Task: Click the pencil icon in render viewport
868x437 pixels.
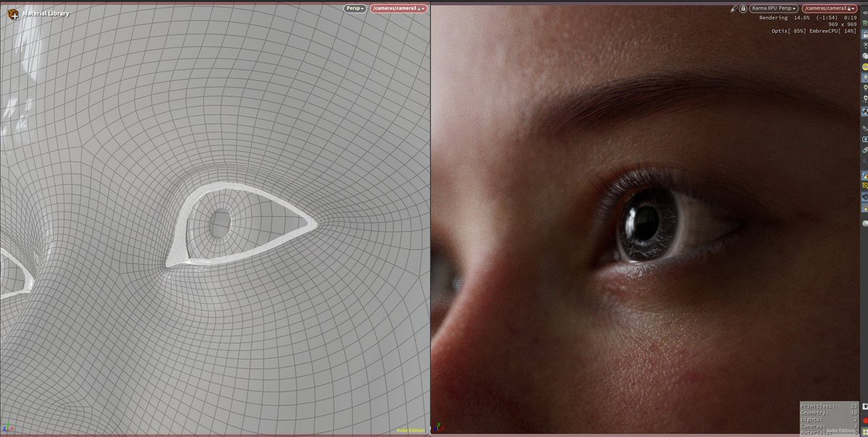Action: tap(734, 8)
